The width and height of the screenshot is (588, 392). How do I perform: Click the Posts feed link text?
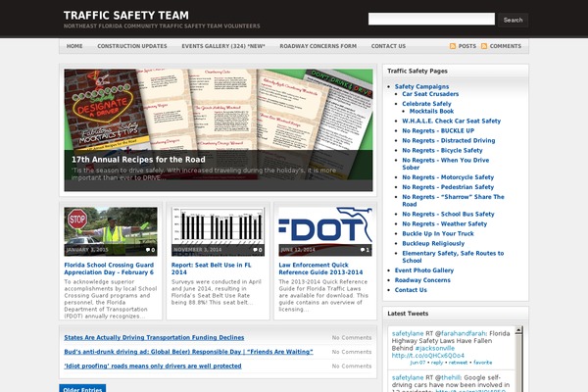point(467,46)
